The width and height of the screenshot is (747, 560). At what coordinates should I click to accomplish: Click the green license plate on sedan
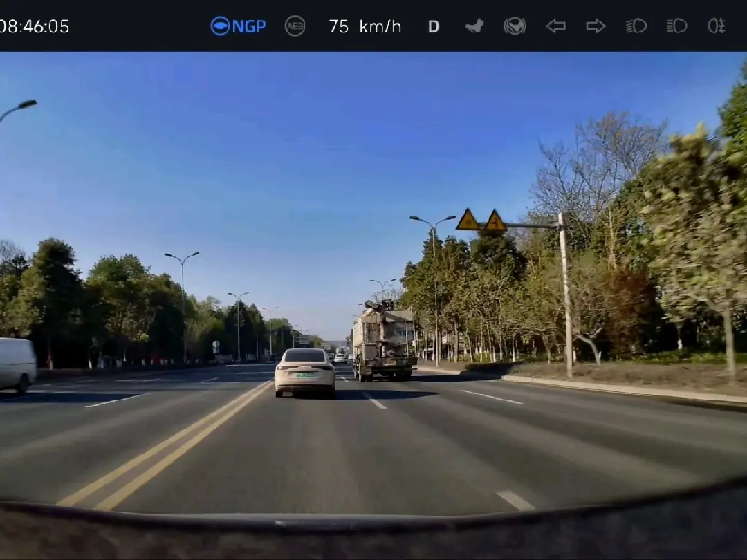pyautogui.click(x=304, y=375)
